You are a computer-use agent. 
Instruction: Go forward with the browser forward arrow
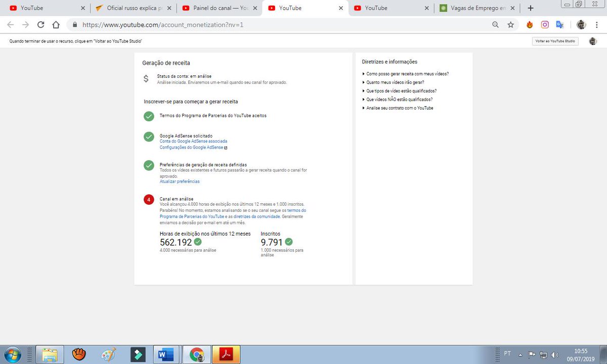click(x=26, y=24)
